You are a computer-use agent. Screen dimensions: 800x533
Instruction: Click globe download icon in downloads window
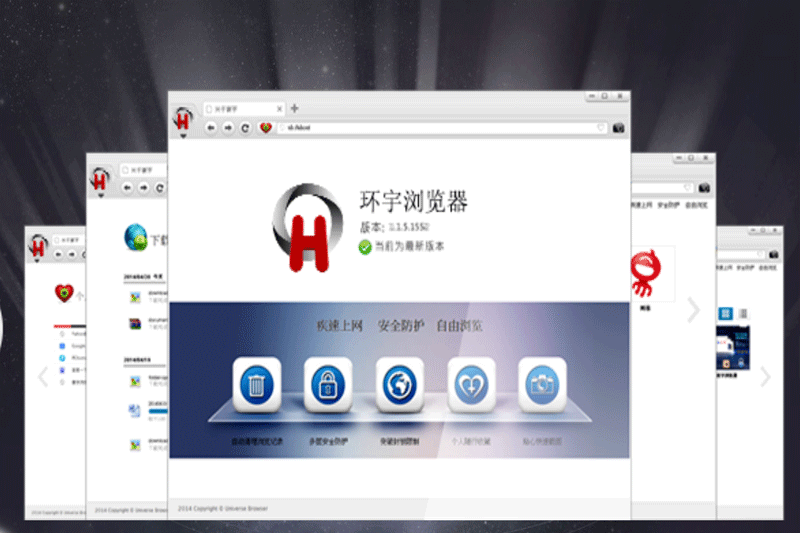tap(136, 237)
